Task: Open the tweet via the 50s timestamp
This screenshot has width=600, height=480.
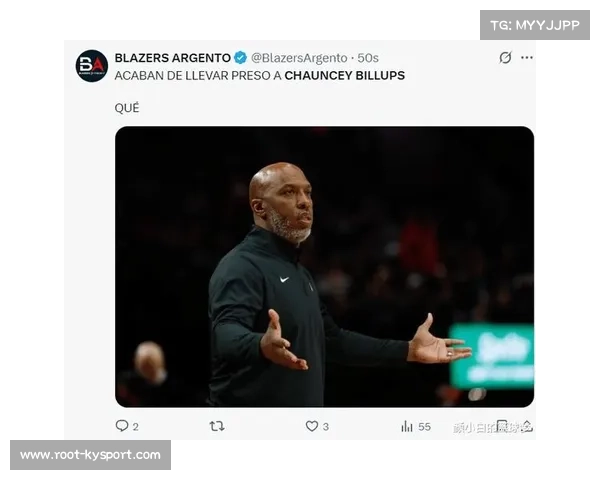Action: pos(368,58)
